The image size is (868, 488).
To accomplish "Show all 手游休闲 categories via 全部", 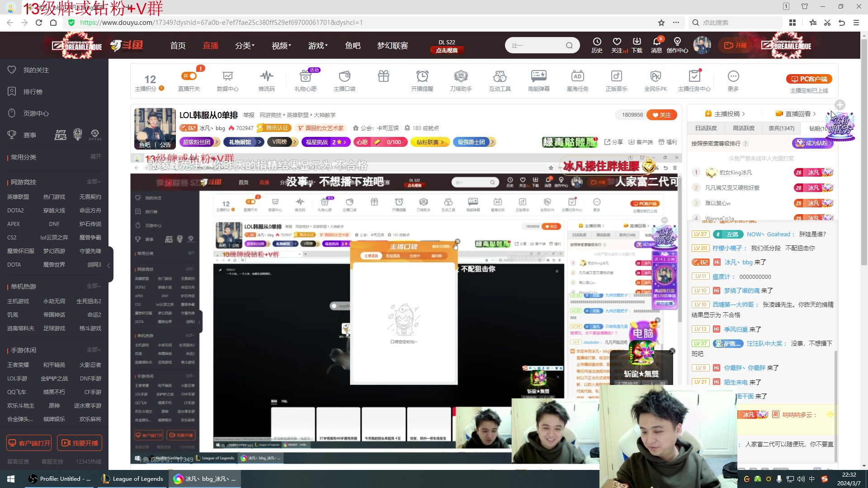I will pos(94,350).
